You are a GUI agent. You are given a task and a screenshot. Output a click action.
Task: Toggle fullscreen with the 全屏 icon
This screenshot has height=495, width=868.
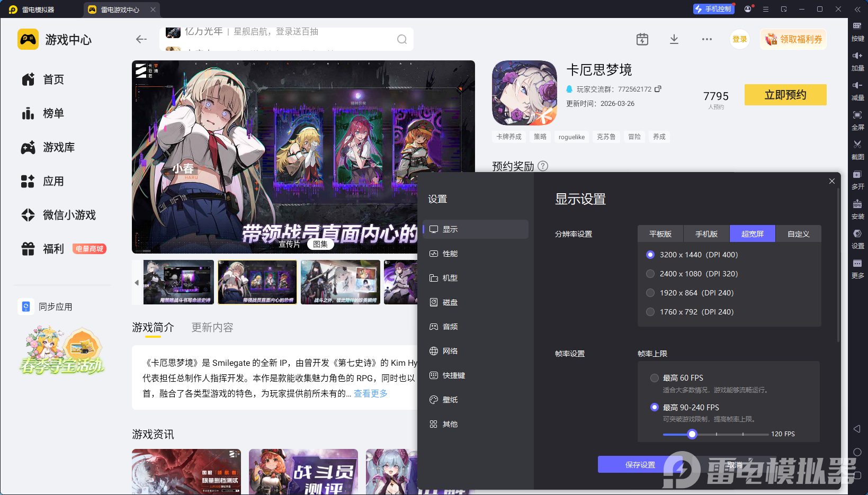pos(857,115)
